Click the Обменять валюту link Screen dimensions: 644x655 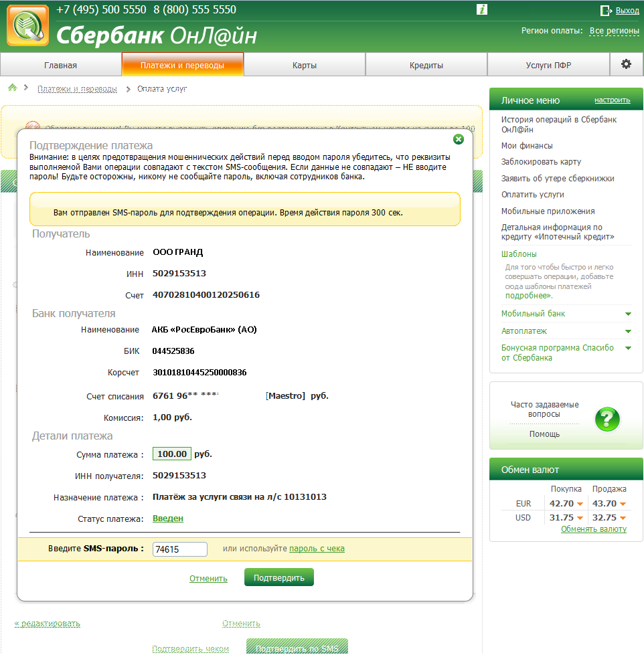(594, 529)
